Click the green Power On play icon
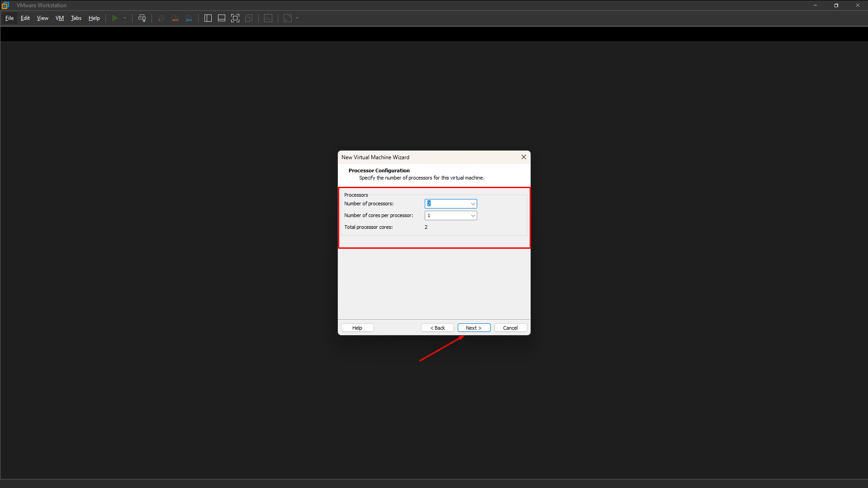The width and height of the screenshot is (868, 488). pos(115,18)
